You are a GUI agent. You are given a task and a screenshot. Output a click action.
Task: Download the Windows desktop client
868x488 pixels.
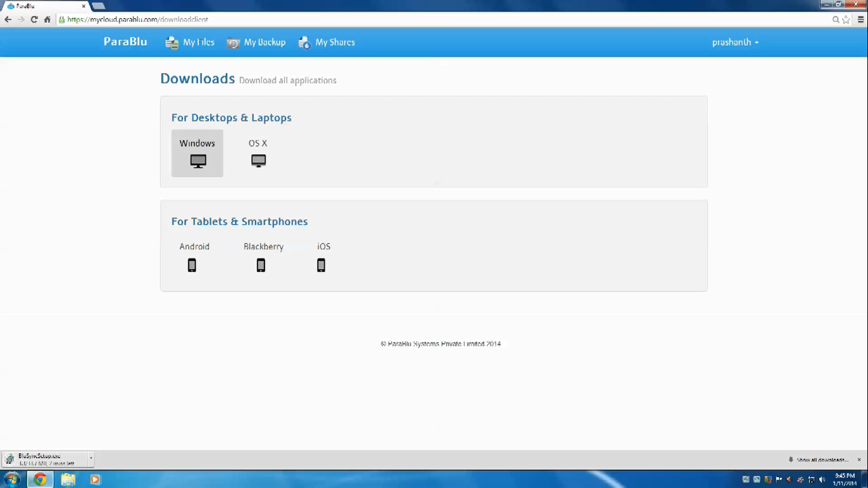[197, 153]
